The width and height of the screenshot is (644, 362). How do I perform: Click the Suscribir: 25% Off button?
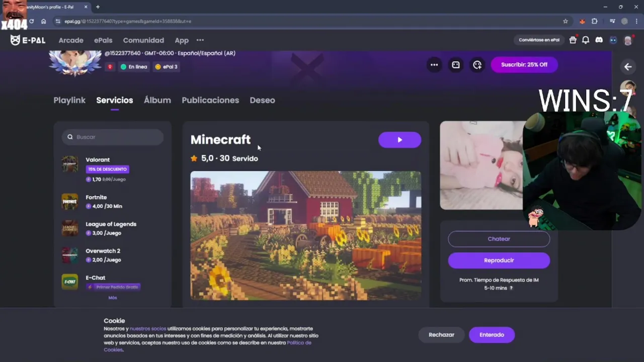tap(524, 64)
